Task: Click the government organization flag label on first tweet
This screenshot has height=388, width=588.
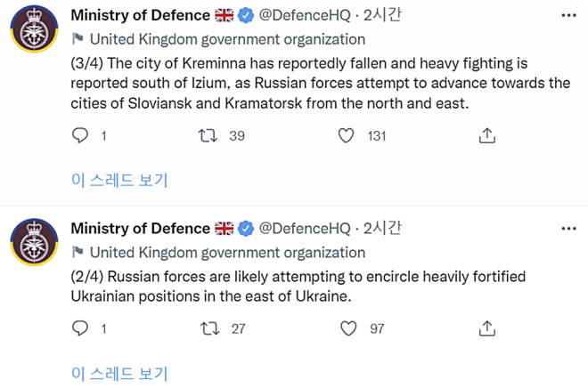Action: pyautogui.click(x=227, y=39)
